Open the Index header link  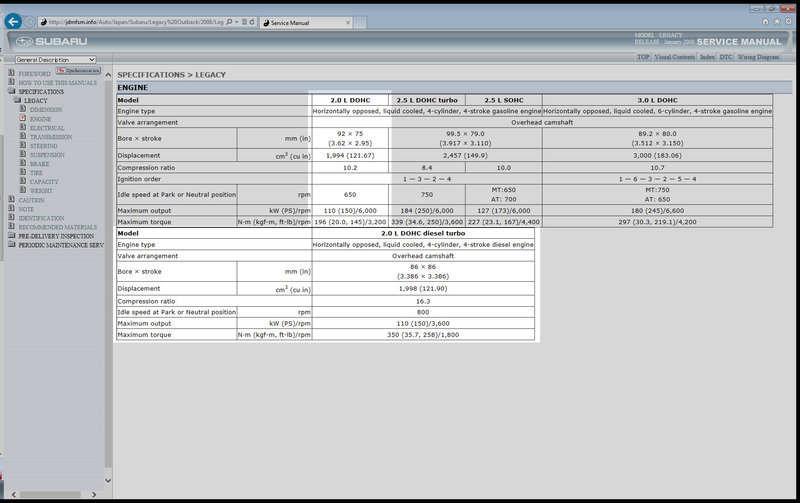pos(707,57)
